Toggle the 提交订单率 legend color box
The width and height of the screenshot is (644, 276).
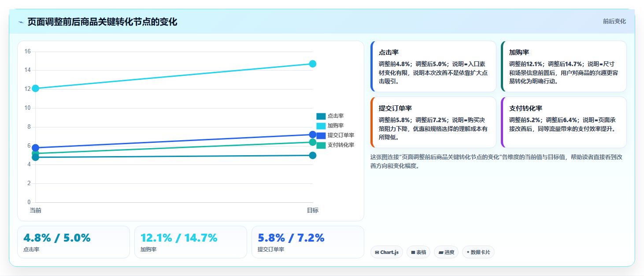pos(321,135)
